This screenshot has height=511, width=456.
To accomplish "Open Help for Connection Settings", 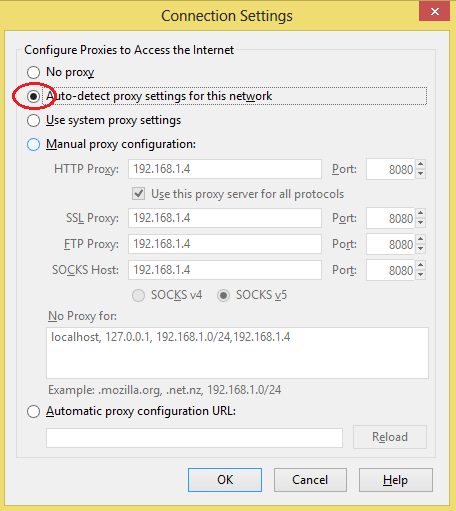I will click(396, 480).
